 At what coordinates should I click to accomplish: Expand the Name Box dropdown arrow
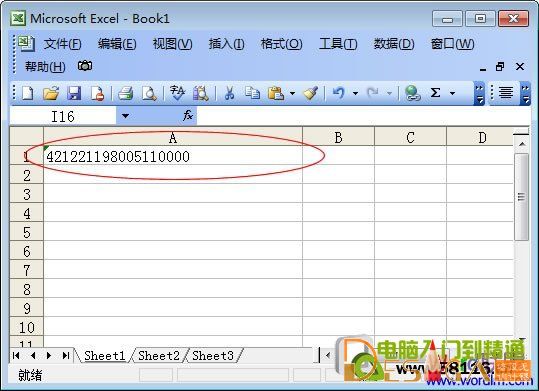click(125, 116)
